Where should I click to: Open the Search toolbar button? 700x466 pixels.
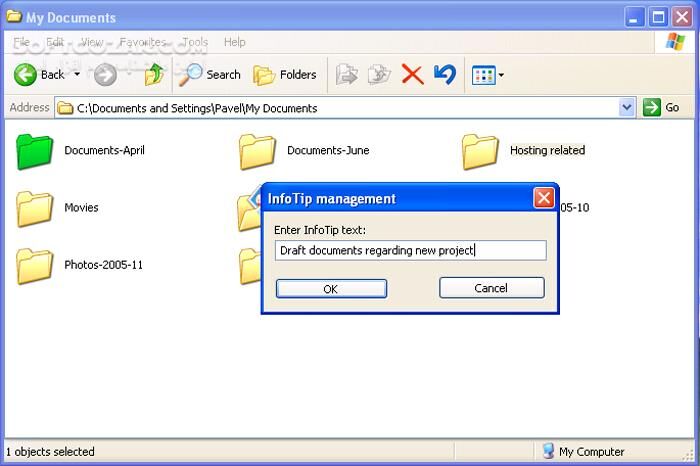(x=210, y=75)
